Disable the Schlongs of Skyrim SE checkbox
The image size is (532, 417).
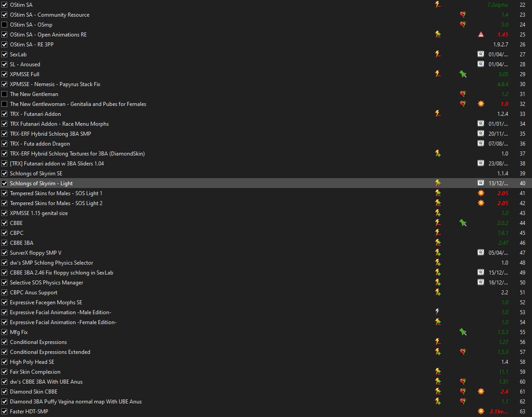pyautogui.click(x=5, y=173)
